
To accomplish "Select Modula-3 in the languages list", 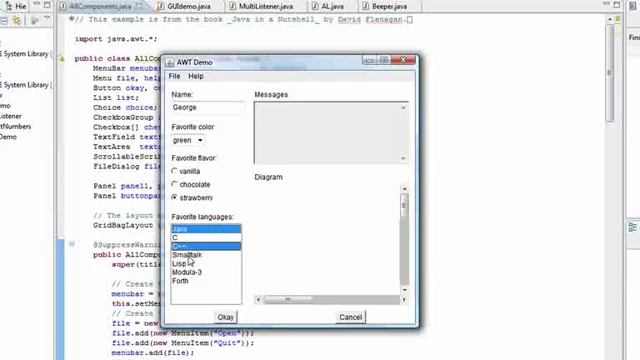I will pyautogui.click(x=206, y=272).
